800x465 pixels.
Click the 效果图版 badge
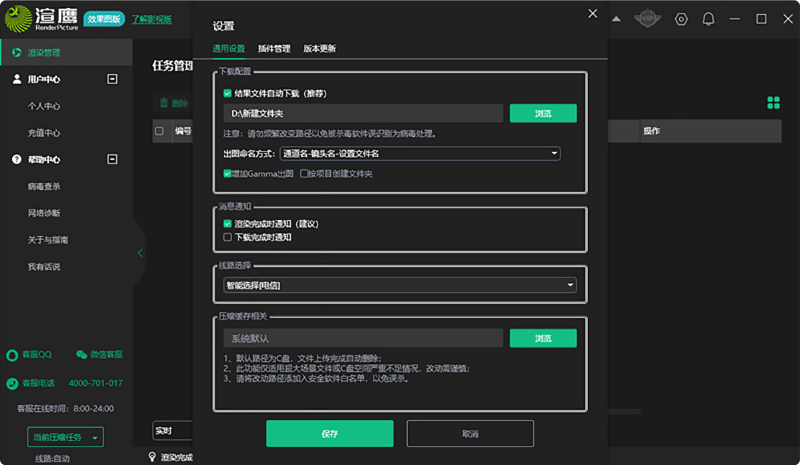coord(104,19)
